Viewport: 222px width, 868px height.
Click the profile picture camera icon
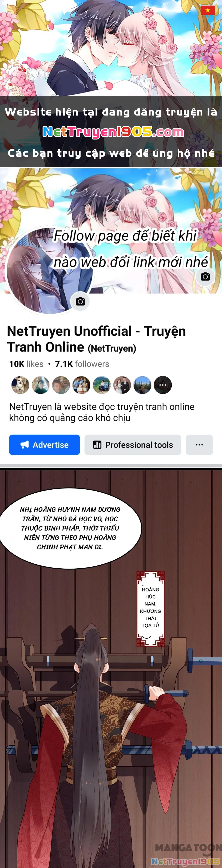pos(80,301)
